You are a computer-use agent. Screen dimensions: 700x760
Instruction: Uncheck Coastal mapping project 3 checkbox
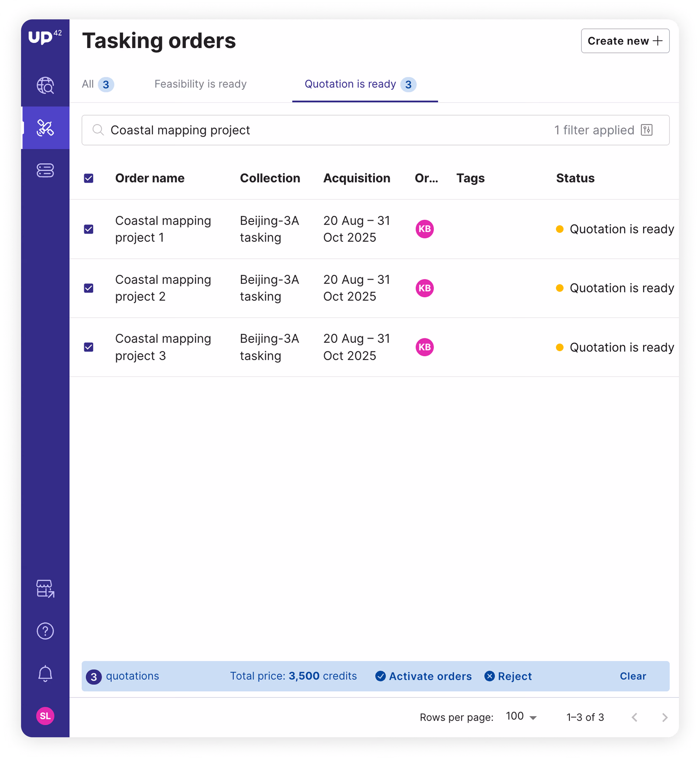coord(89,347)
